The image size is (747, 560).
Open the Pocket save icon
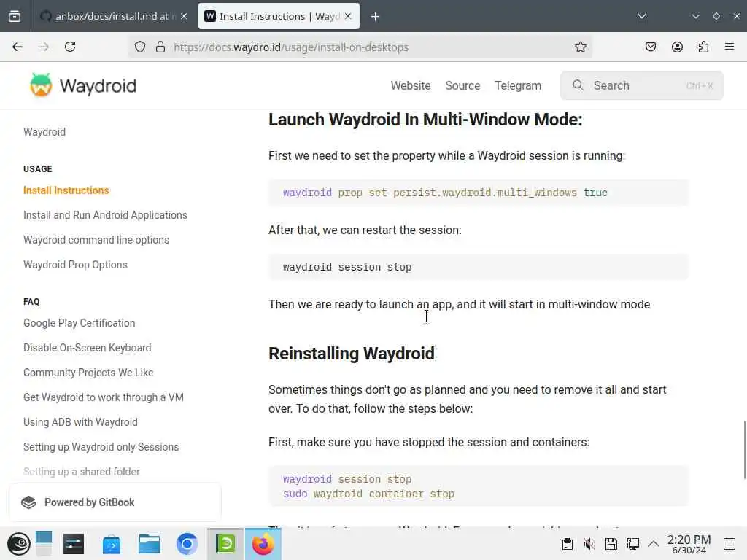651,47
